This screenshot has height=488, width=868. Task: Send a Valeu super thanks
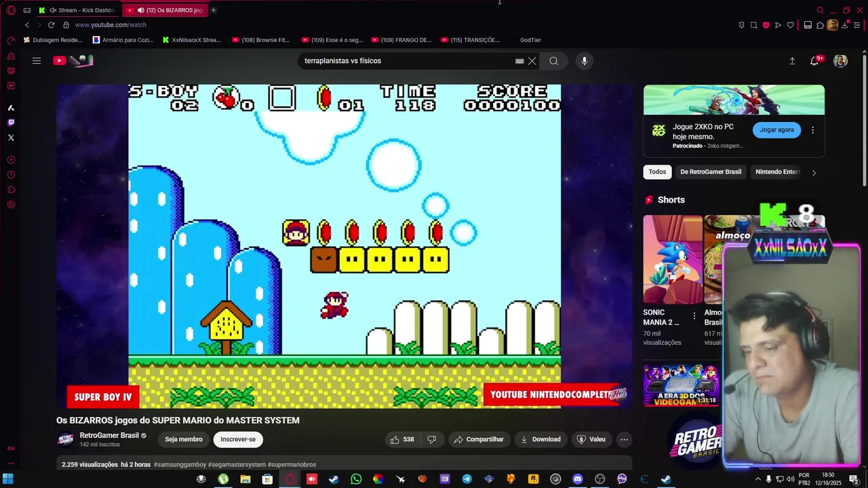591,439
